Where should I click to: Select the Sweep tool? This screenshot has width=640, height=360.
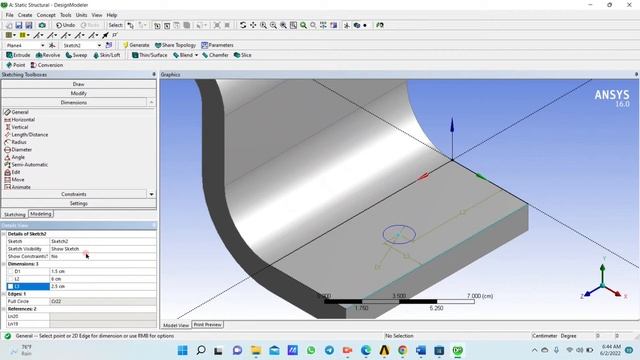click(x=76, y=55)
